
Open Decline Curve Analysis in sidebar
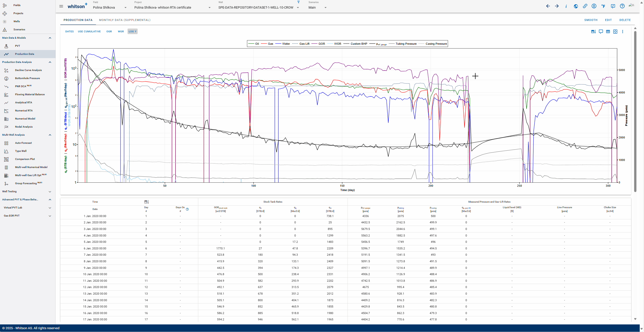[x=28, y=70]
